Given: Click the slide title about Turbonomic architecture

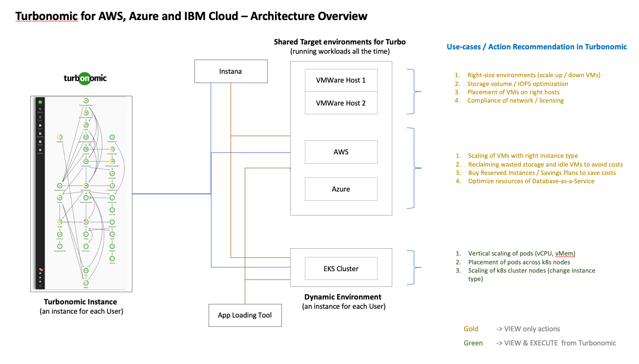Looking at the screenshot, I should click(192, 16).
